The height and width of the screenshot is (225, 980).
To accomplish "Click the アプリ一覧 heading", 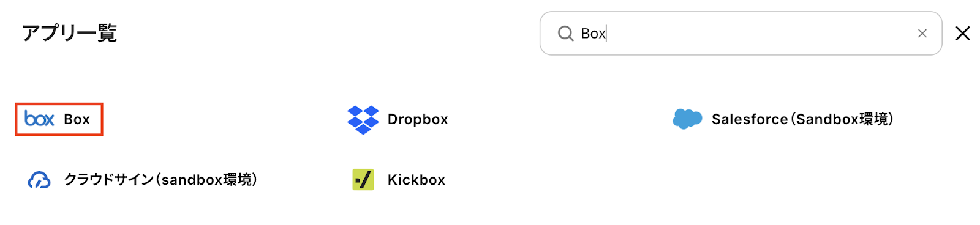I will [69, 33].
